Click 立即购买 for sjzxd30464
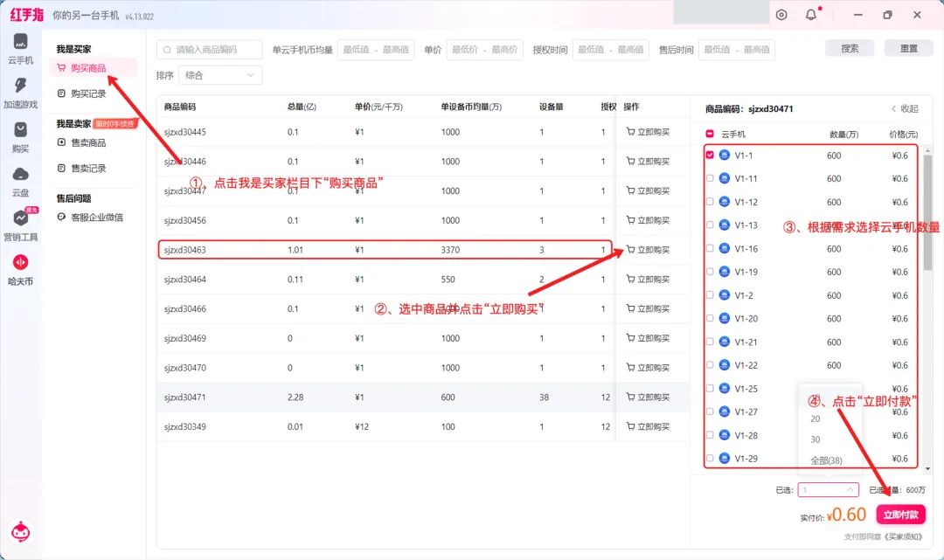 pyautogui.click(x=647, y=279)
